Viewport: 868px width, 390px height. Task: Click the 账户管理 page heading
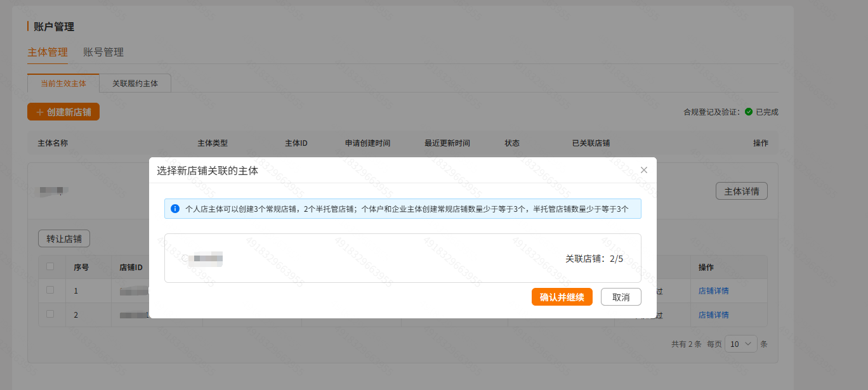pyautogui.click(x=54, y=27)
